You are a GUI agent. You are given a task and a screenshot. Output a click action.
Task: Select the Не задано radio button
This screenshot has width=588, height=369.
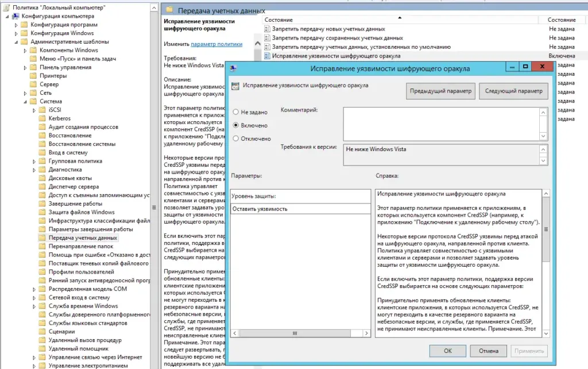[x=235, y=112]
